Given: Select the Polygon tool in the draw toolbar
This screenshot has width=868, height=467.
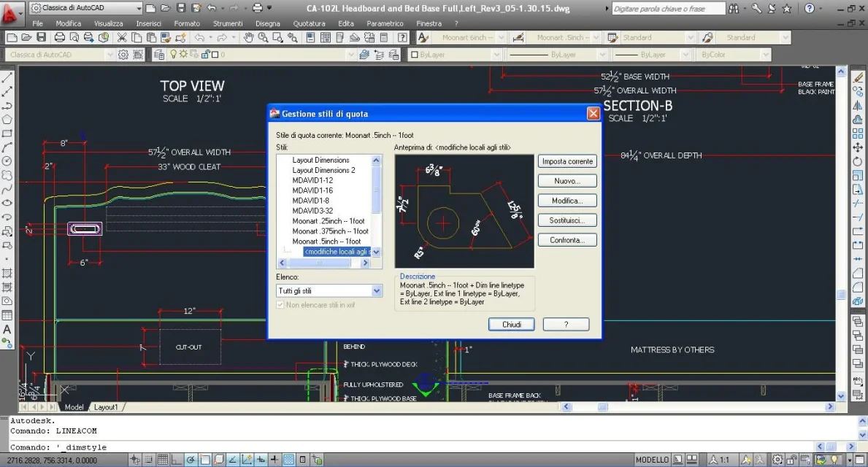Looking at the screenshot, I should click(7, 119).
